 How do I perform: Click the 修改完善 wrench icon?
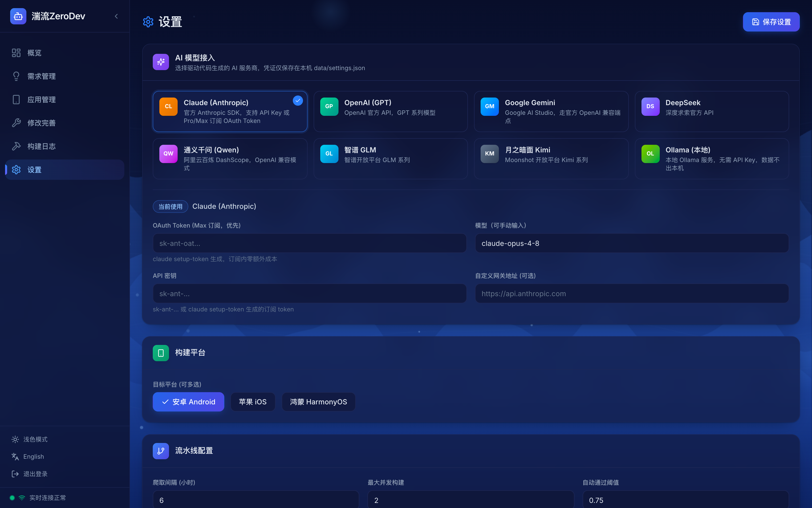(16, 123)
